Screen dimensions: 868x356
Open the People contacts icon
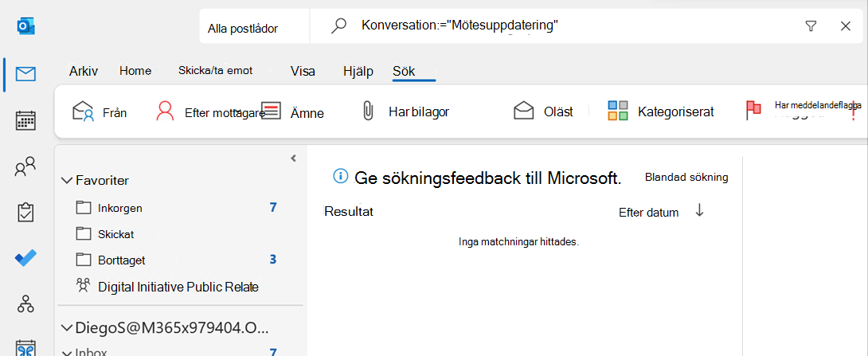pos(25,166)
